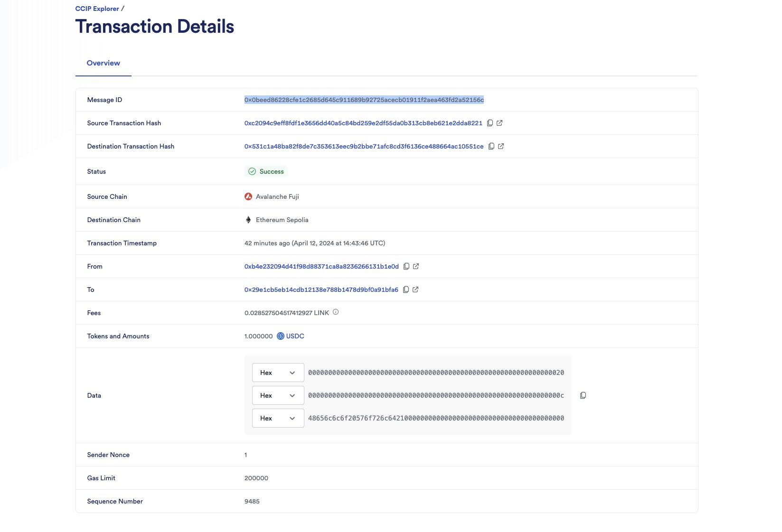Copy the Destination Transaction Hash
This screenshot has height=532, width=782.
tap(491, 146)
